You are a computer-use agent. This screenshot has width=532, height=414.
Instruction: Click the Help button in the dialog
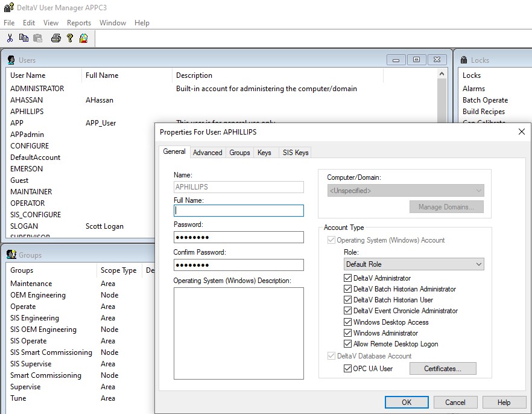[x=504, y=403]
